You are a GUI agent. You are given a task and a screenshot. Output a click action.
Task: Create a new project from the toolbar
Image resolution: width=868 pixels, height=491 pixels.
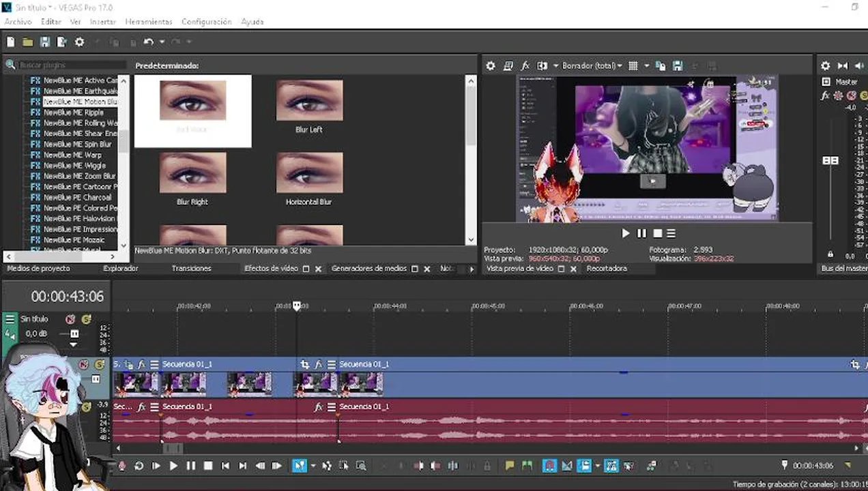[x=10, y=42]
